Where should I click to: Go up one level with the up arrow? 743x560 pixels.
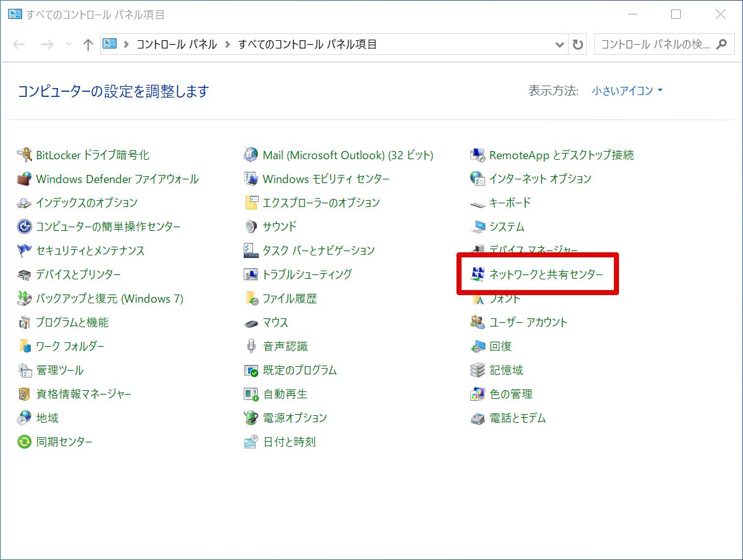(x=88, y=45)
